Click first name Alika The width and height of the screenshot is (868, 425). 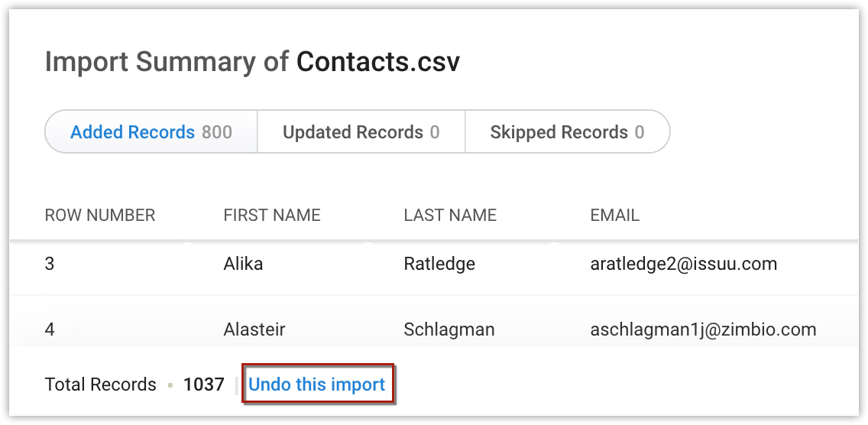coord(243,264)
